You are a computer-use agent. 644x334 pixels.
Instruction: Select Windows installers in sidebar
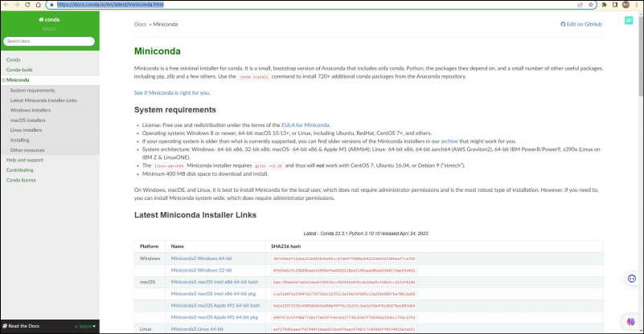coord(31,110)
